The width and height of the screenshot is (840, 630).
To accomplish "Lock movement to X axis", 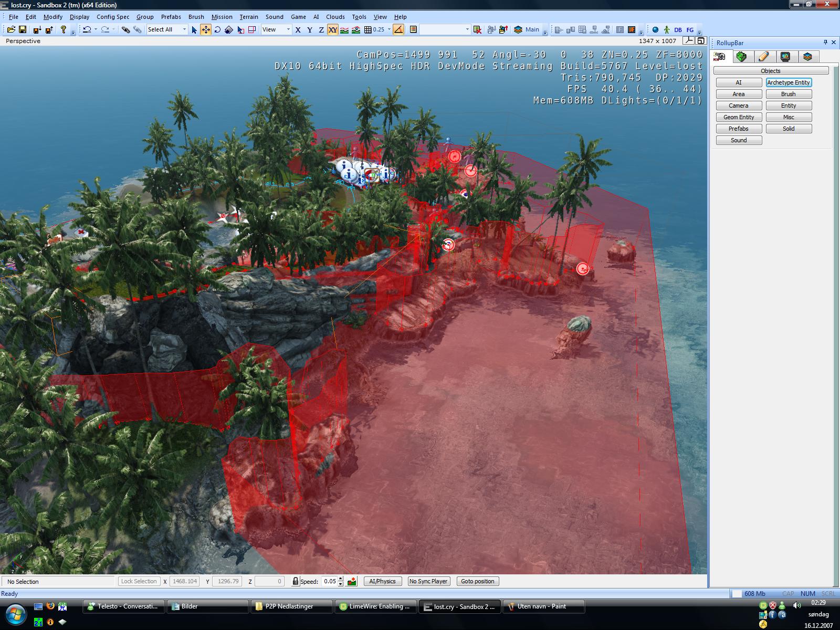I will (x=298, y=29).
